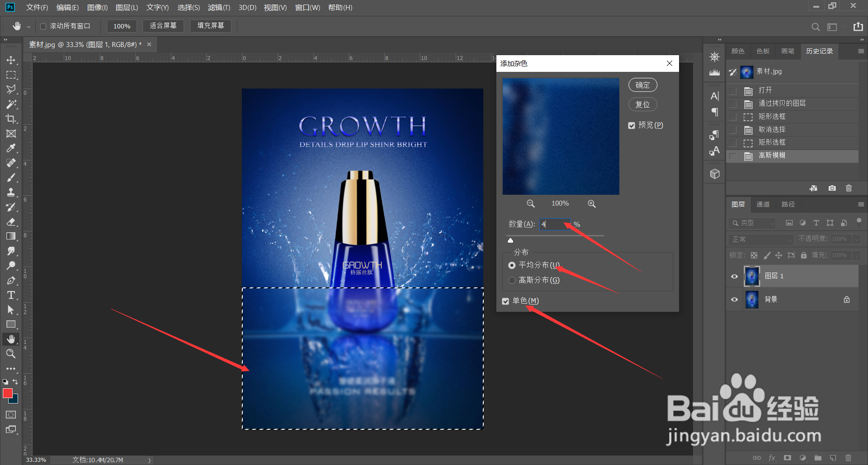Viewport: 868px width, 465px height.
Task: Toggle the Monochromatic checkbox
Action: coord(505,301)
